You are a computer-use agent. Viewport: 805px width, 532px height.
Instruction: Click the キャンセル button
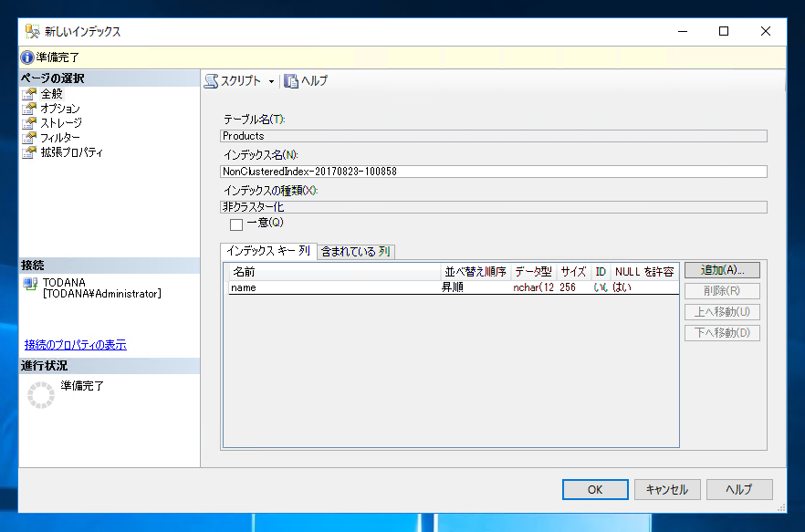[667, 490]
